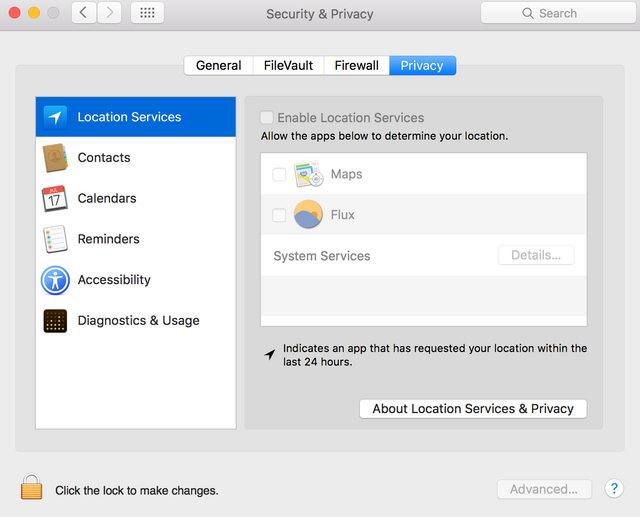Go back with the left chevron

(x=84, y=13)
